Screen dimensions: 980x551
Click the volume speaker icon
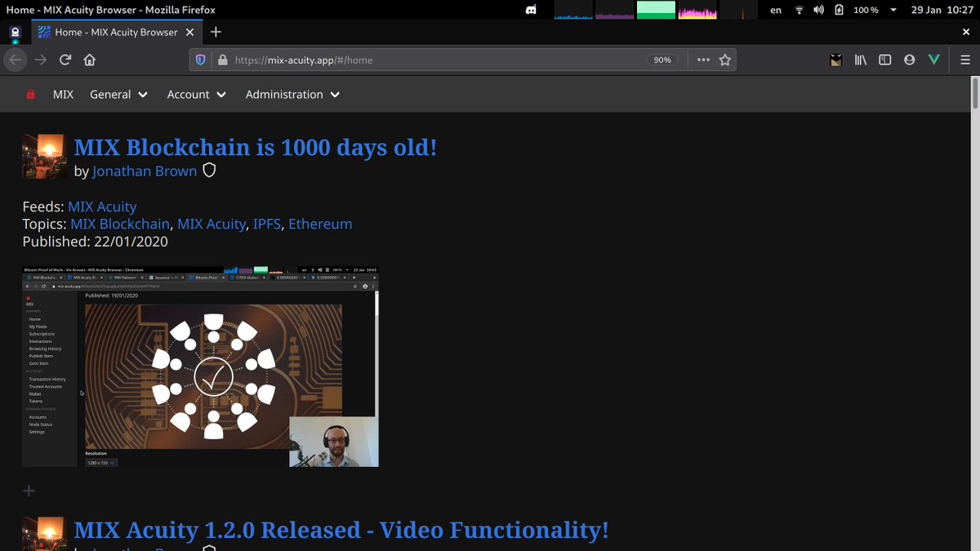click(818, 10)
